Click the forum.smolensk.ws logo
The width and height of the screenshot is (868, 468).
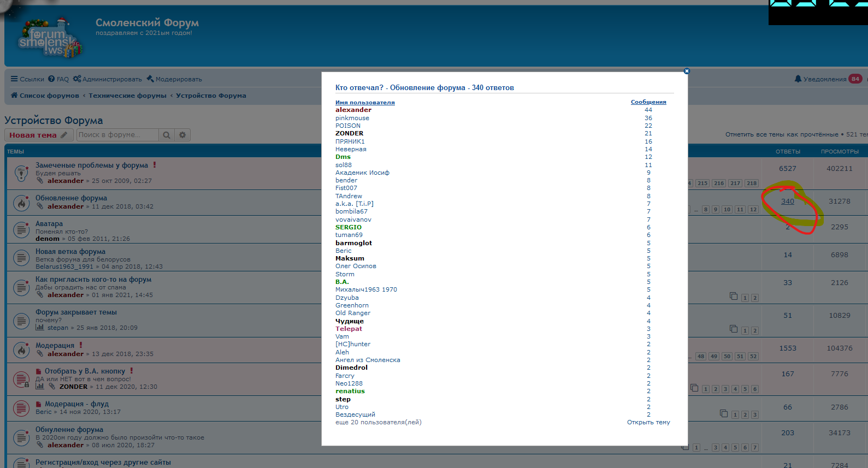[50, 38]
